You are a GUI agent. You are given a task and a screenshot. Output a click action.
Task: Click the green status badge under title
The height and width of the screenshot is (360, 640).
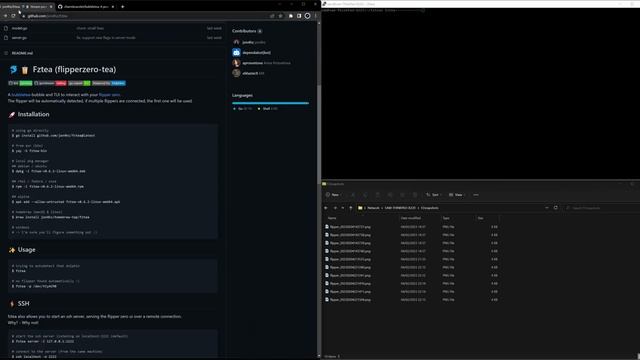click(26, 83)
